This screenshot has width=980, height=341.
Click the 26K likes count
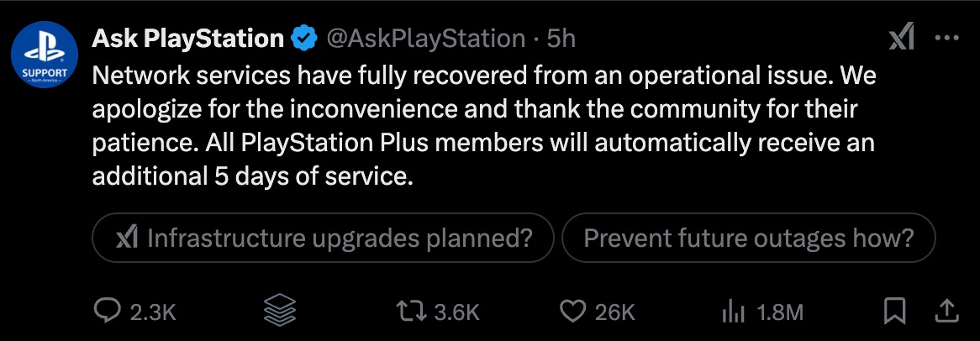[614, 312]
